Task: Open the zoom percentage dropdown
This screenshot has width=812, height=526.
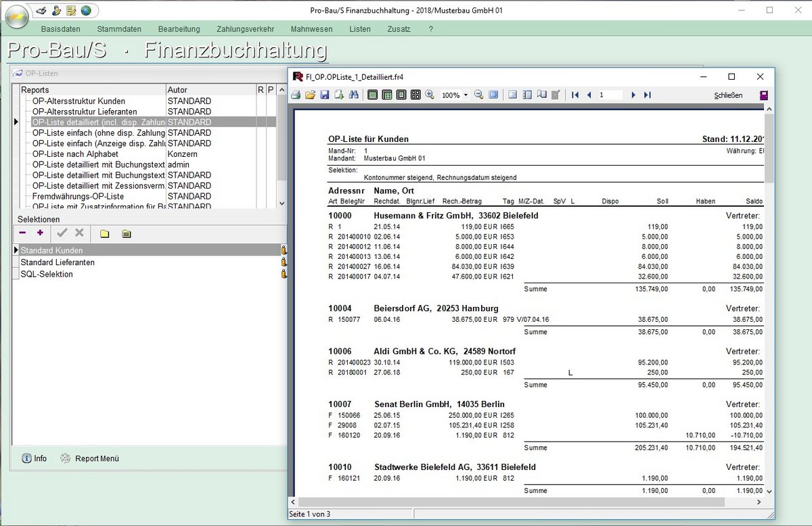Action: pos(466,95)
